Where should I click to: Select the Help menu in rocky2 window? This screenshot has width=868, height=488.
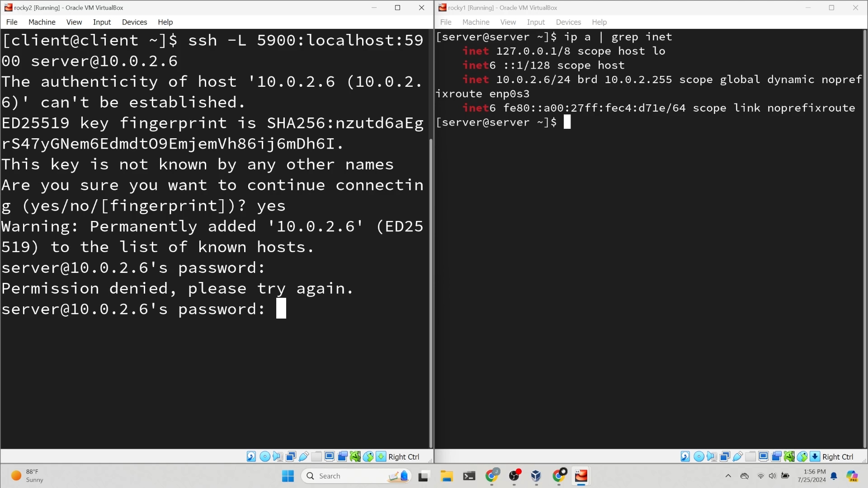(165, 22)
